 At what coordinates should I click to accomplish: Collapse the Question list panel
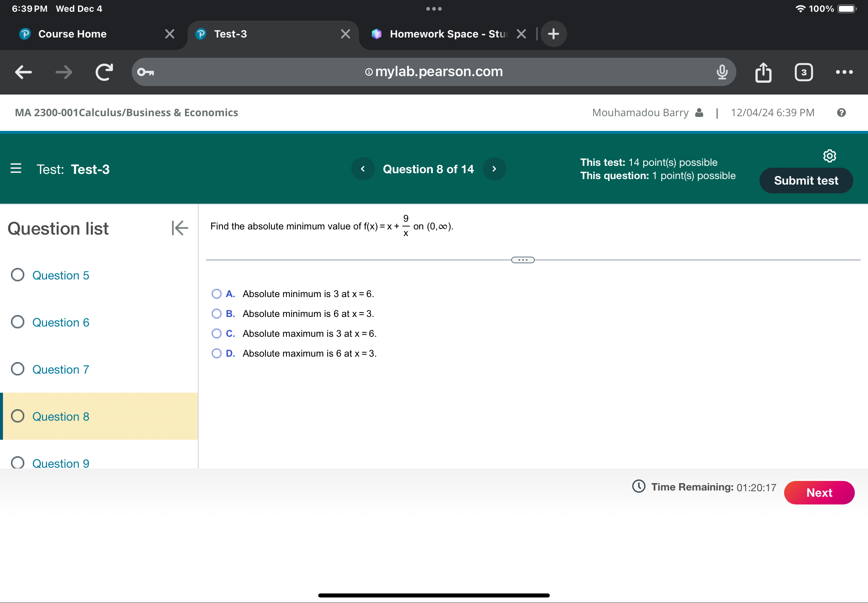[x=179, y=228]
